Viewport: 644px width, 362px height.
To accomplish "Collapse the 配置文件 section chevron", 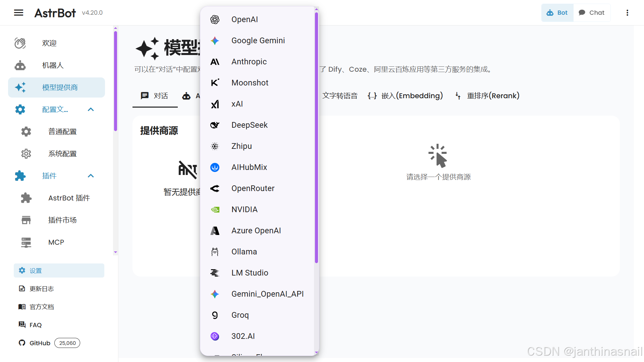I will pos(91,110).
